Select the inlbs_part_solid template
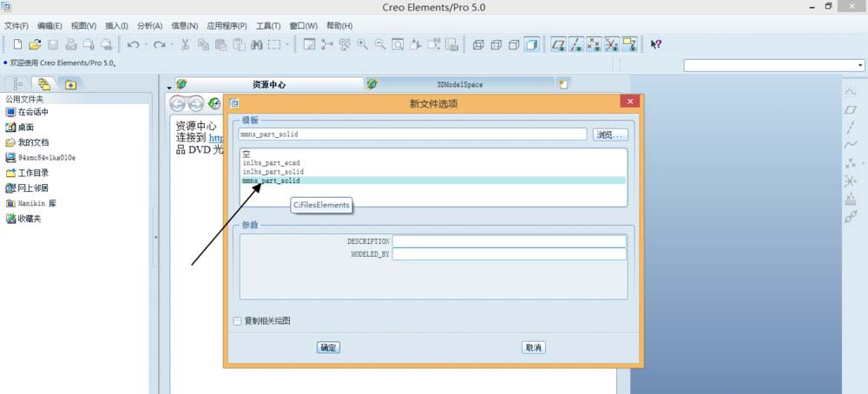868x394 pixels. [273, 172]
